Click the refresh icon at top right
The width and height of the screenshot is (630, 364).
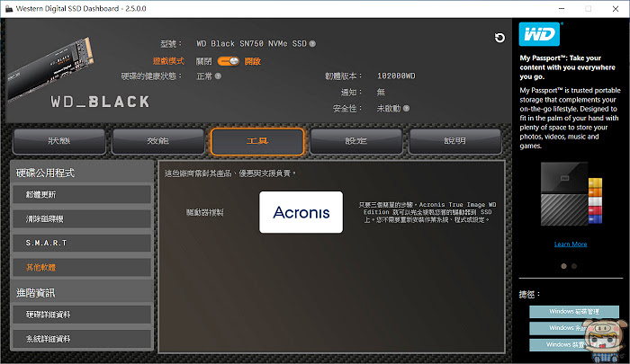[499, 38]
